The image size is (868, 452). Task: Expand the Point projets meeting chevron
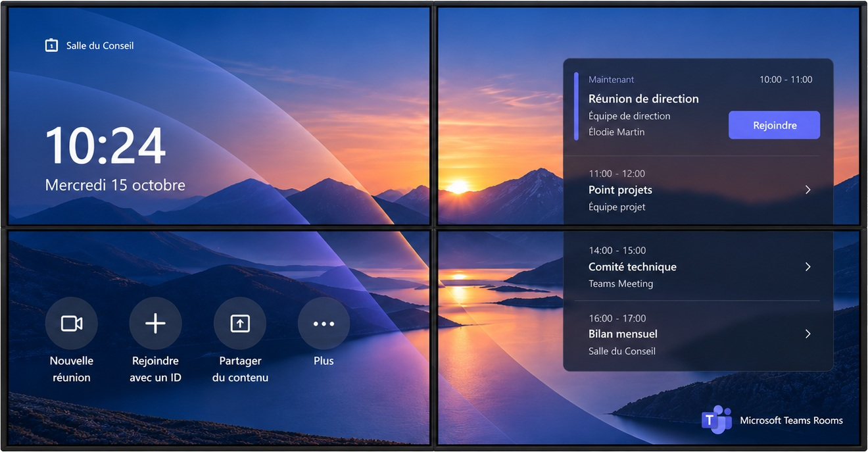coord(808,189)
